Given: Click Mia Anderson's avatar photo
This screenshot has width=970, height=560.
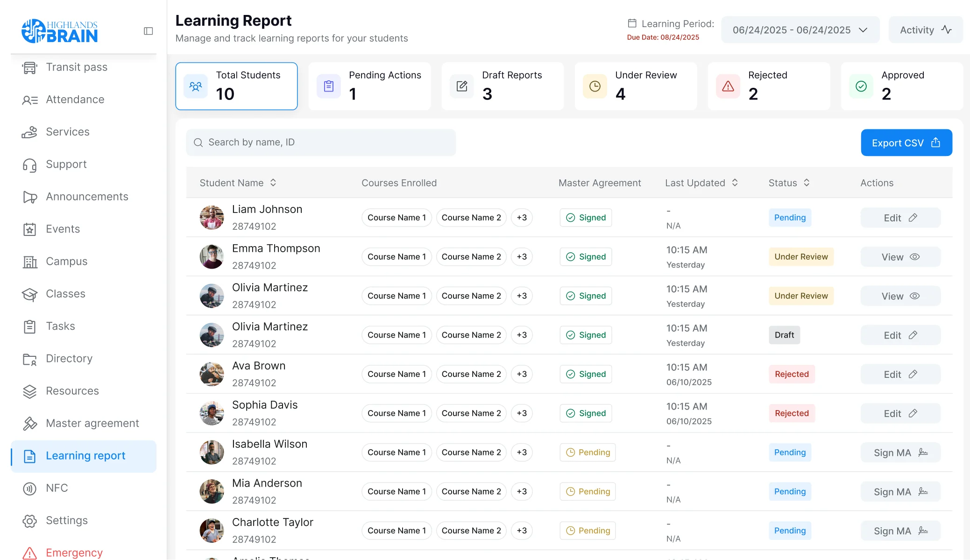Looking at the screenshot, I should [212, 491].
